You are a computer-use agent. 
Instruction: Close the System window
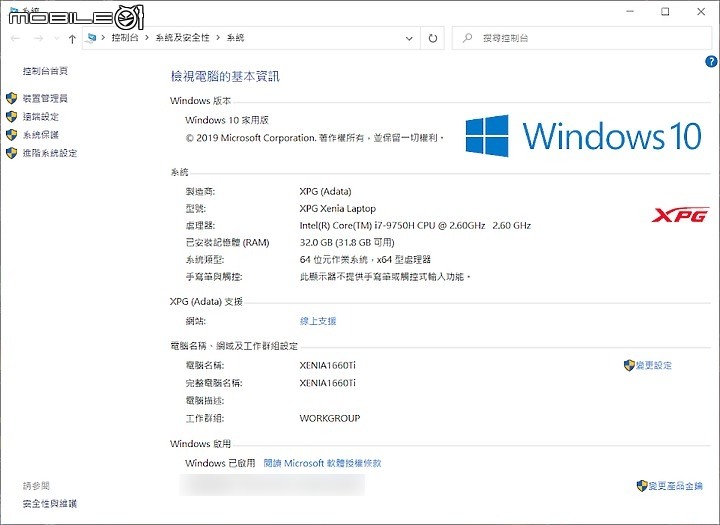701,11
